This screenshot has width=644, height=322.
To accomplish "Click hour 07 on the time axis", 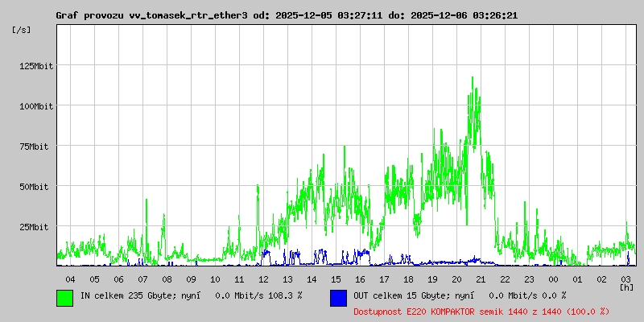I will coord(142,279).
